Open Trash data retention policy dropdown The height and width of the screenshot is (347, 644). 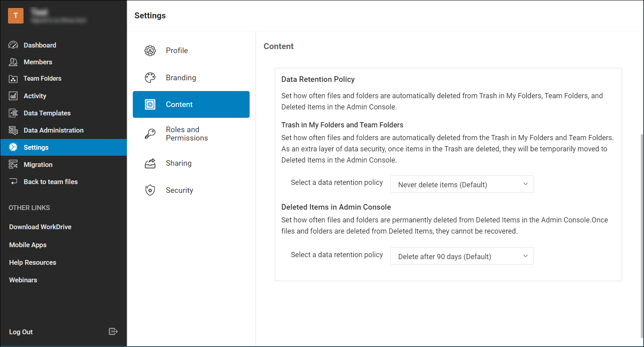point(461,184)
